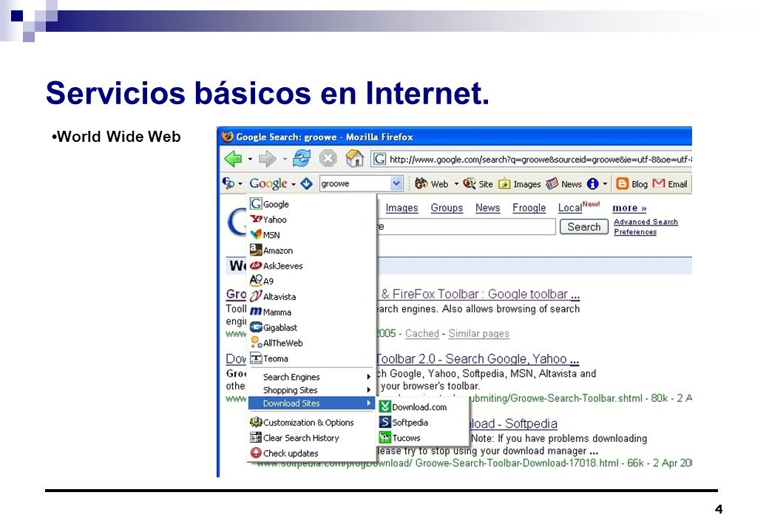769x532 pixels.
Task: Click the blue info icon in toolbar
Action: 592,184
